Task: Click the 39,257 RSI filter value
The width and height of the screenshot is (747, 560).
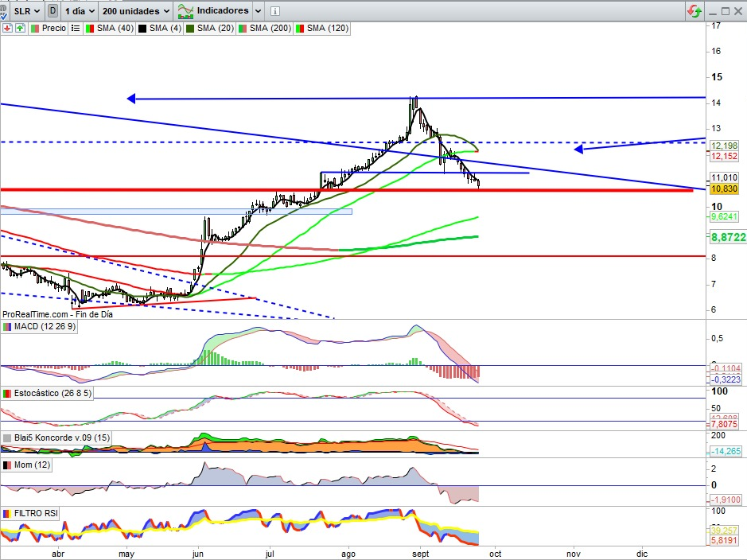Action: (x=724, y=531)
